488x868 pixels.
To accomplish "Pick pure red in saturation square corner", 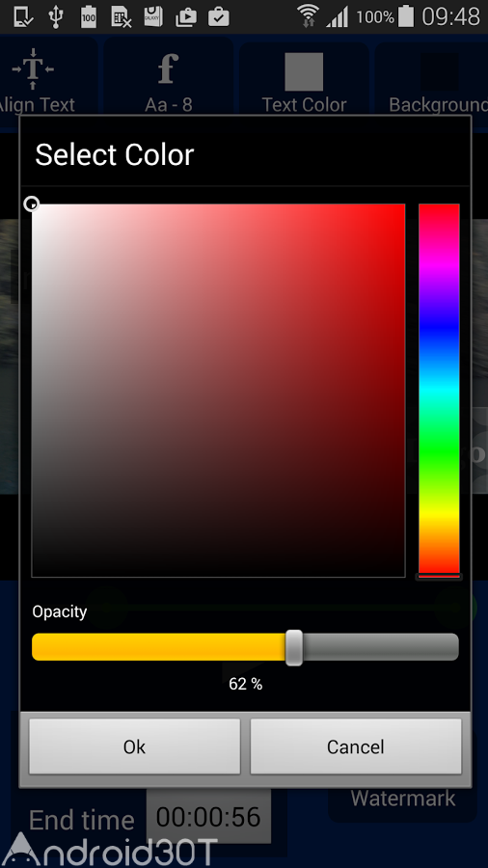I will [403, 206].
